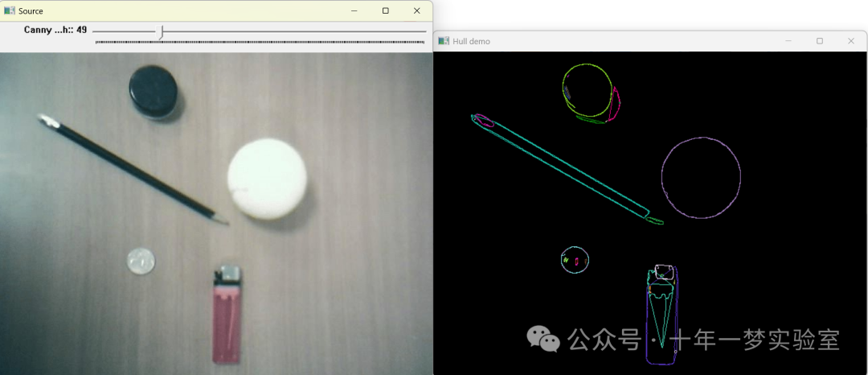
Task: Close the Source window
Action: pos(417,10)
